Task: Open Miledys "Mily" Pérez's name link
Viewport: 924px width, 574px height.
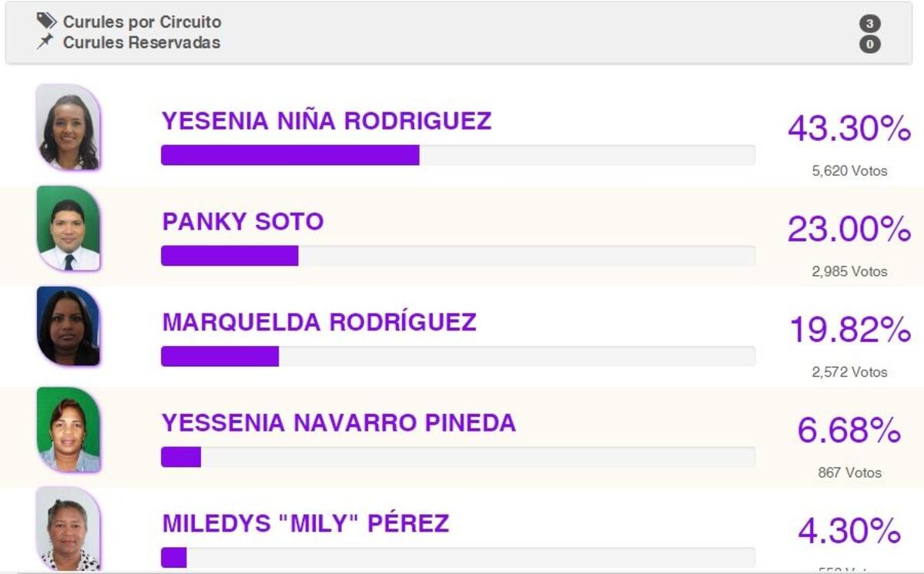Action: pos(305,524)
